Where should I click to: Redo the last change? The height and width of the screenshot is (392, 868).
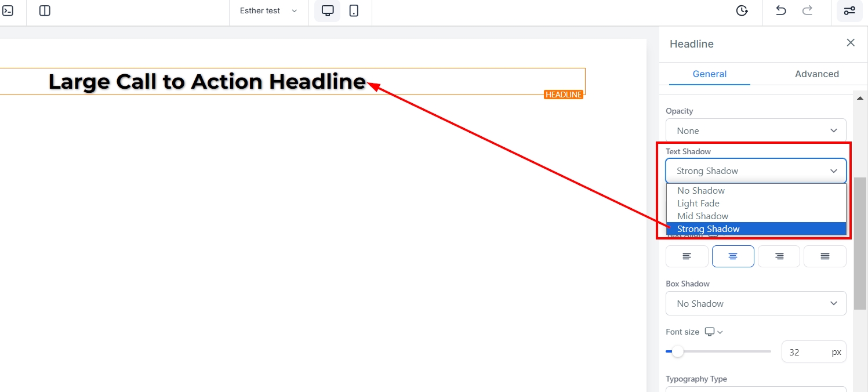[x=807, y=10]
